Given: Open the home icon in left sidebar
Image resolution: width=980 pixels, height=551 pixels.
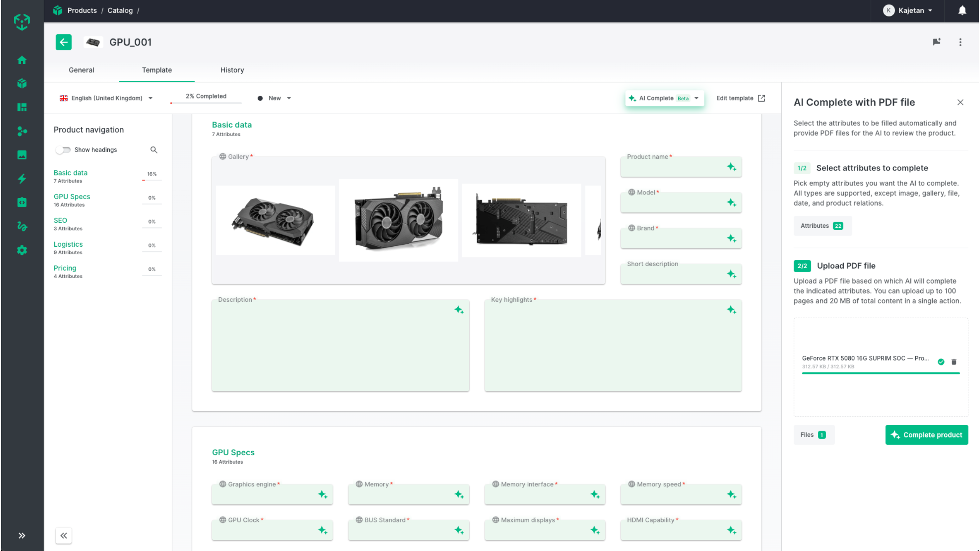Looking at the screenshot, I should pyautogui.click(x=22, y=60).
